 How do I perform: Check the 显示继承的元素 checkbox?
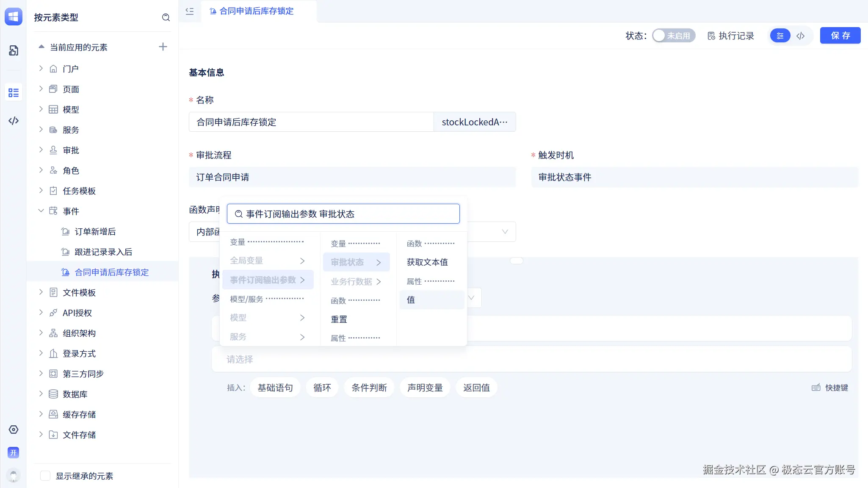point(45,476)
